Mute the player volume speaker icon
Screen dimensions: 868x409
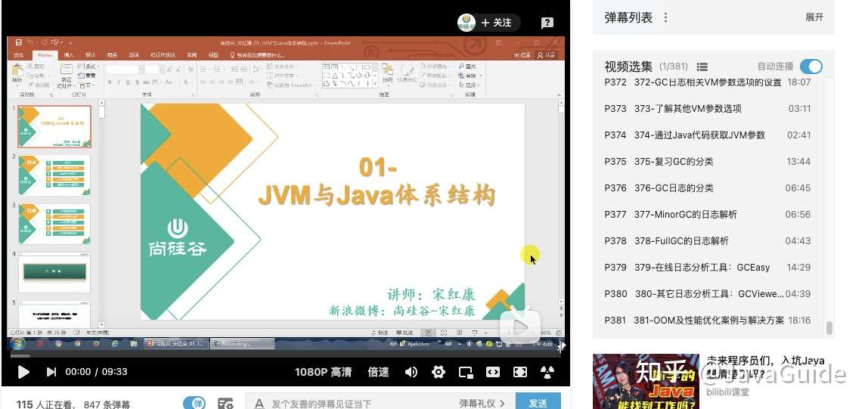[411, 372]
